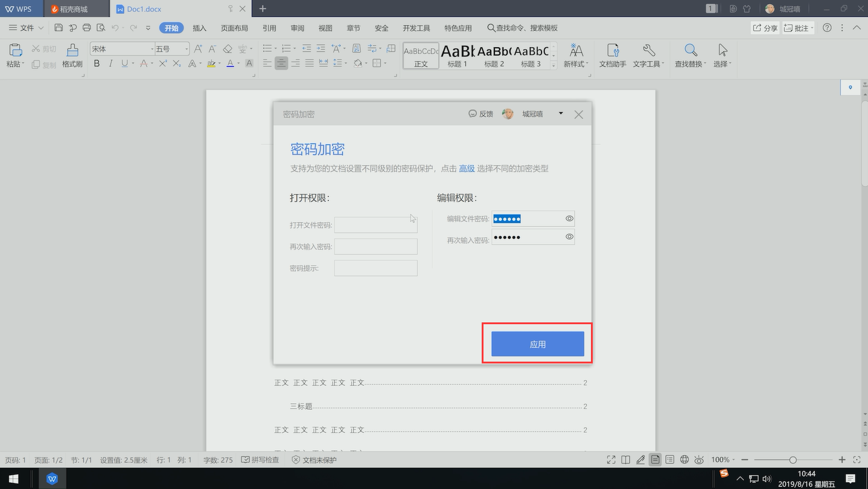
Task: Switch to the 审阅 ribbon tab
Action: tap(297, 28)
